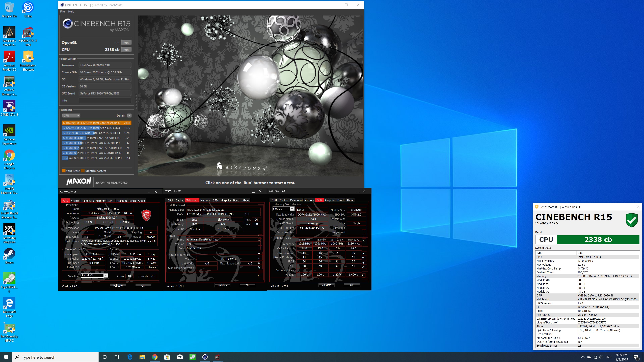The image size is (644, 362).
Task: Click the Windows Start button
Action: [6, 357]
